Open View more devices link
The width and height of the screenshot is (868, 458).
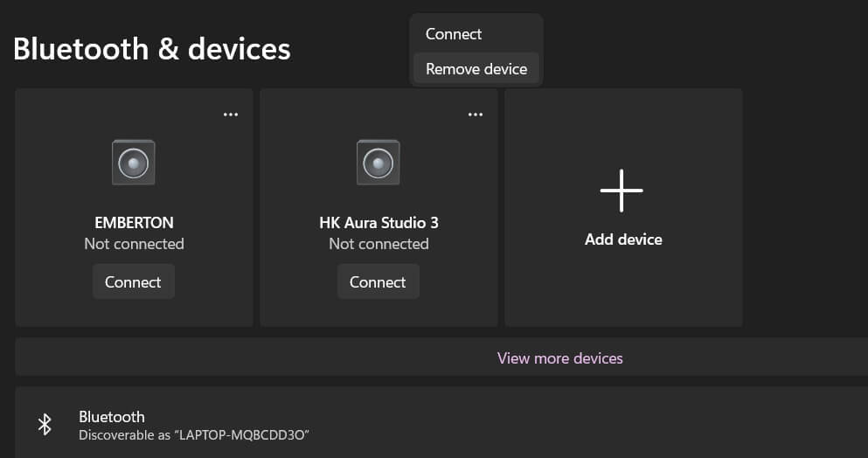559,358
